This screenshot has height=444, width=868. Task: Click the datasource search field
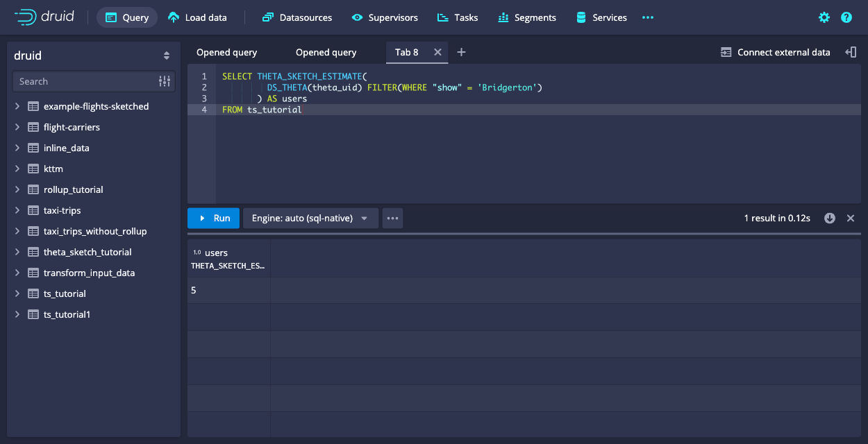(83, 81)
